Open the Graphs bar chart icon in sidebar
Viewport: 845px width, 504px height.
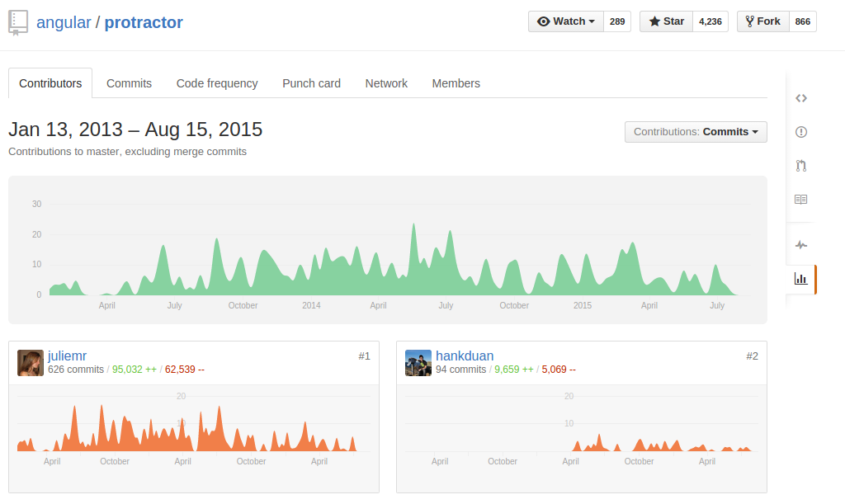coord(800,279)
